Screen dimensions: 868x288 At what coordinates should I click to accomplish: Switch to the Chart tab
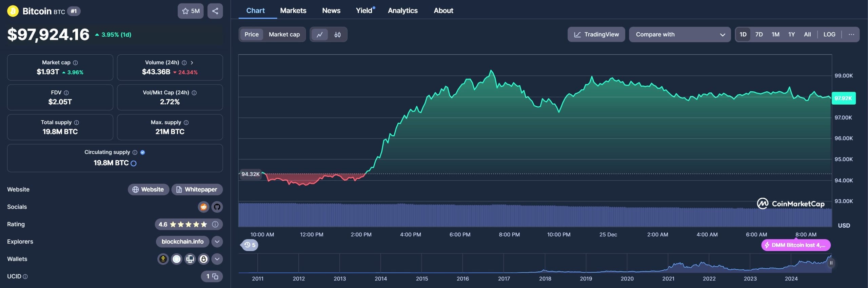click(255, 11)
